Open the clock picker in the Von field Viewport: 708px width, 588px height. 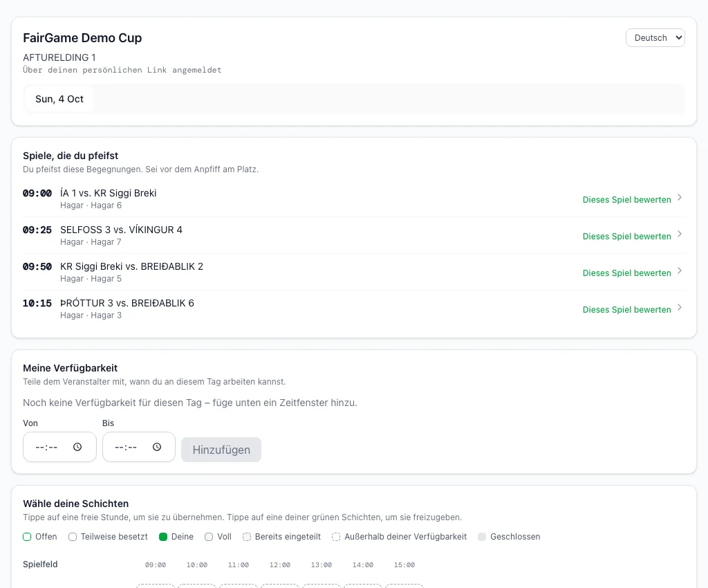click(77, 447)
